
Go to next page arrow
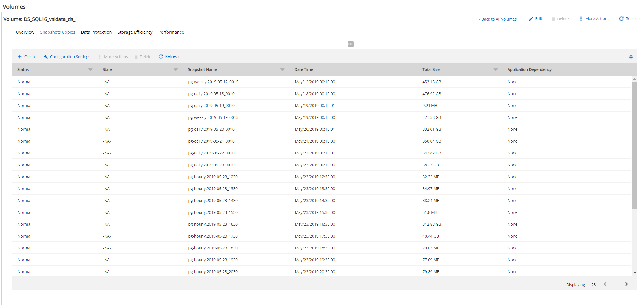pos(626,284)
